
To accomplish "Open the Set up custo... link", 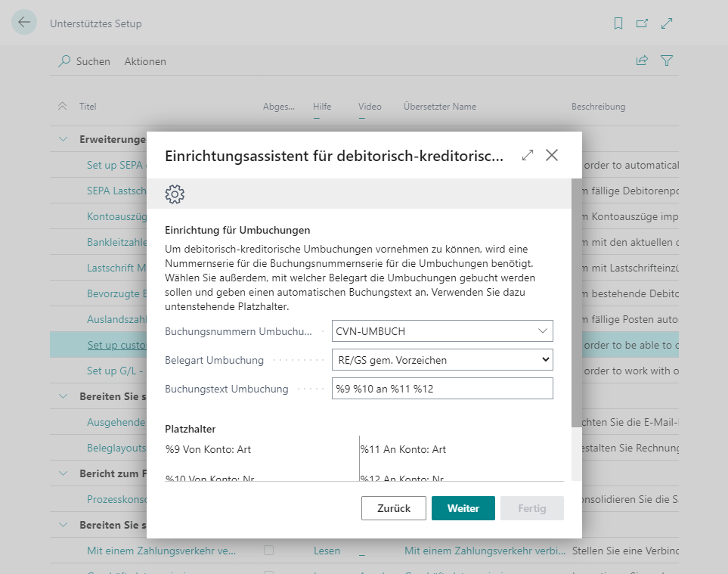I will (x=116, y=345).
